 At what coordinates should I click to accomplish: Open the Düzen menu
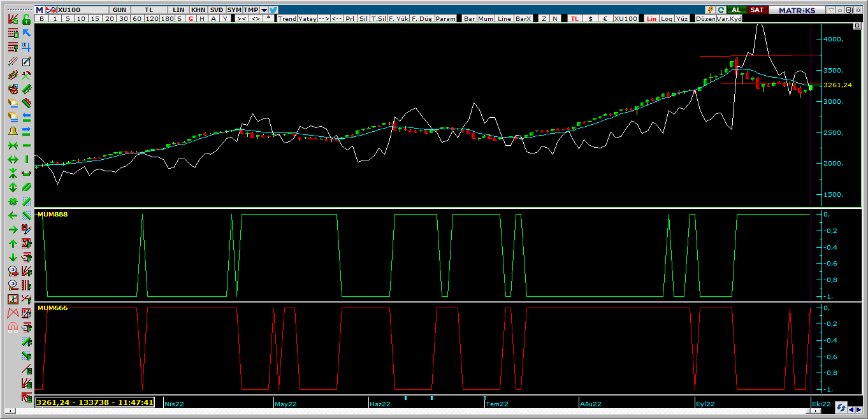pyautogui.click(x=705, y=19)
